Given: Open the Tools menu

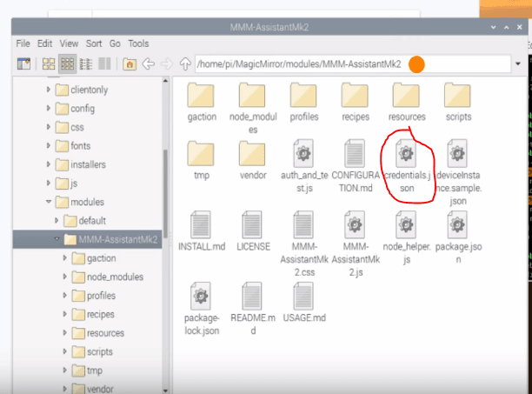Looking at the screenshot, I should [x=138, y=43].
